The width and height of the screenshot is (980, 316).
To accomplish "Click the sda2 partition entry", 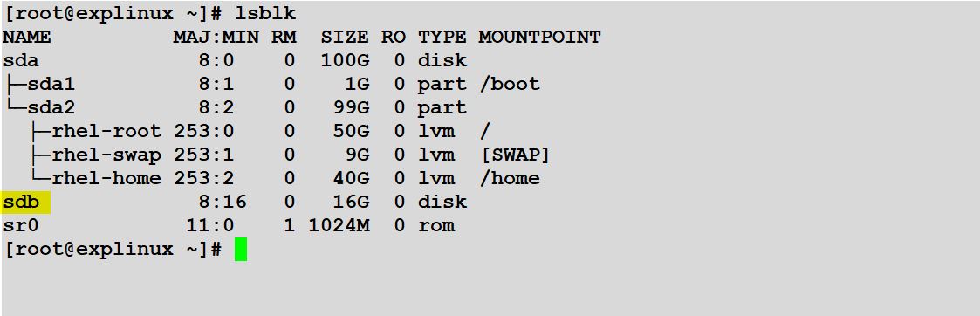I will point(51,107).
